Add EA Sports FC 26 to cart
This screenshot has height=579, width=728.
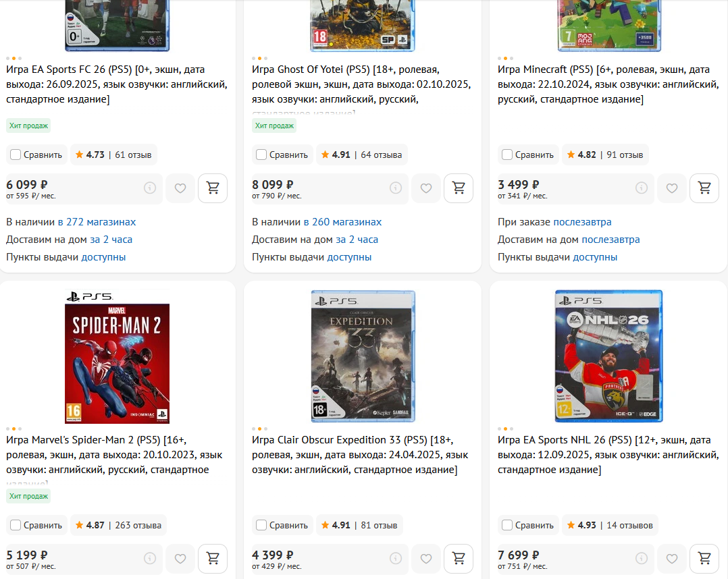(x=213, y=188)
